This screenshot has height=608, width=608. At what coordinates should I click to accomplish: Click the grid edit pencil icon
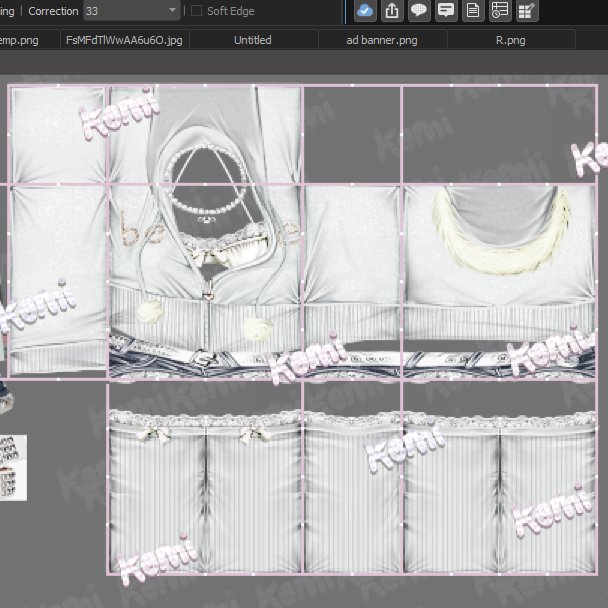point(527,10)
